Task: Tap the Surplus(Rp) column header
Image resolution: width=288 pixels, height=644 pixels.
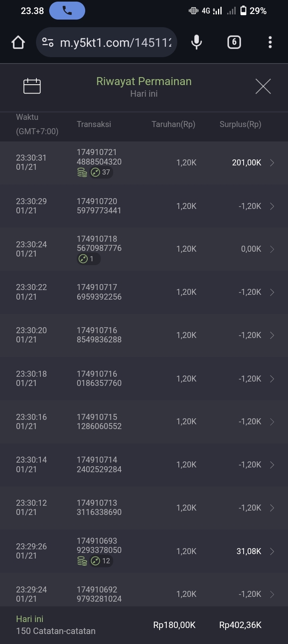Action: pos(240,124)
